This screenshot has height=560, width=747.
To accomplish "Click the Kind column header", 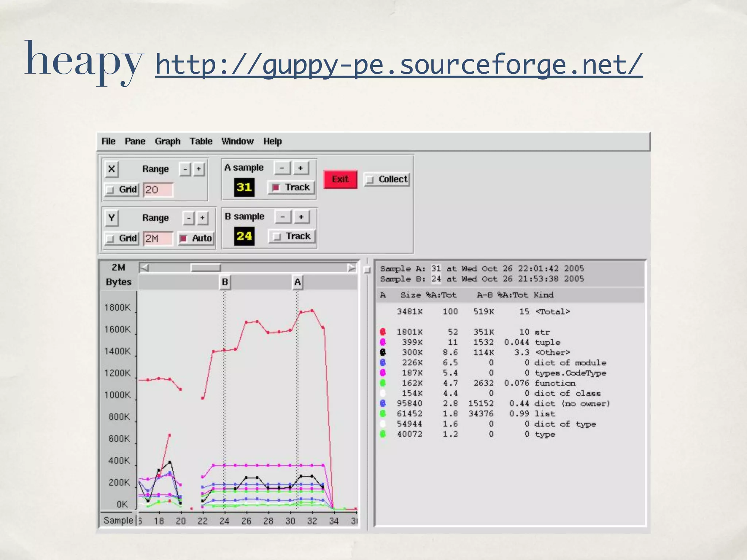I will coord(543,295).
